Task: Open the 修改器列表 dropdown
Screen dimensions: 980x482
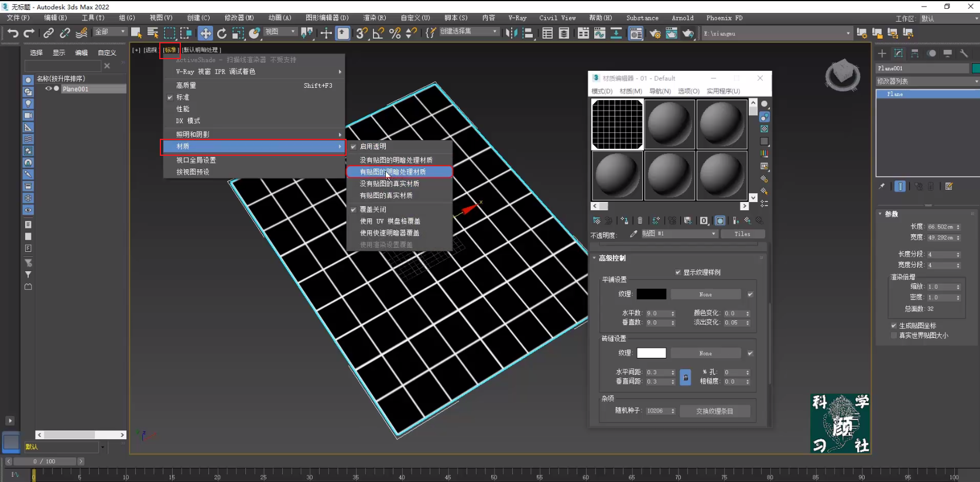Action: 927,81
